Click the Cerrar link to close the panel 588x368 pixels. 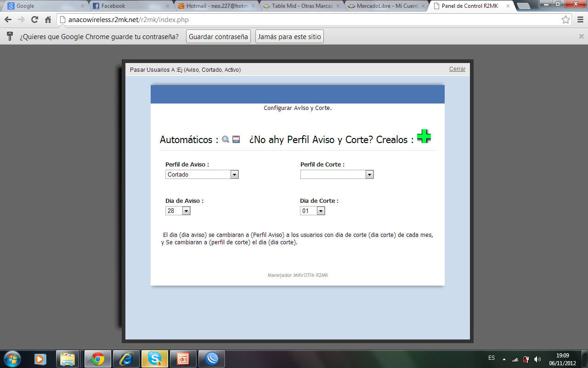click(x=457, y=69)
